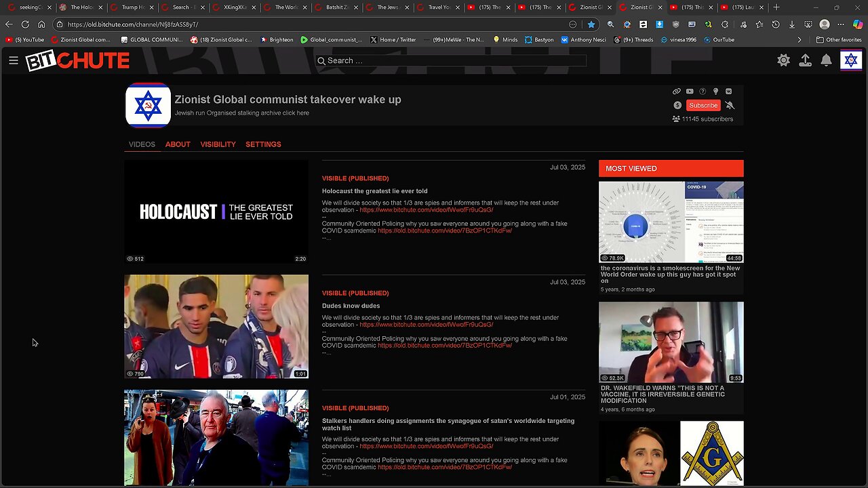Click the channel link chain icon
The image size is (868, 488).
[676, 91]
